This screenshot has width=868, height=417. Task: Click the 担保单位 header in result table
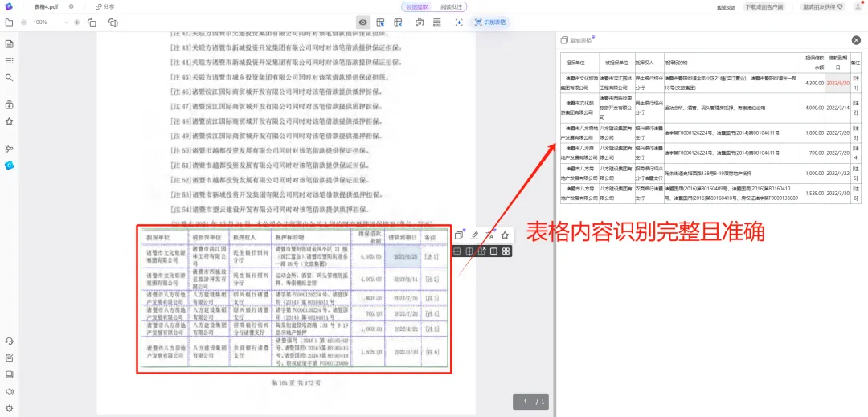(x=579, y=63)
